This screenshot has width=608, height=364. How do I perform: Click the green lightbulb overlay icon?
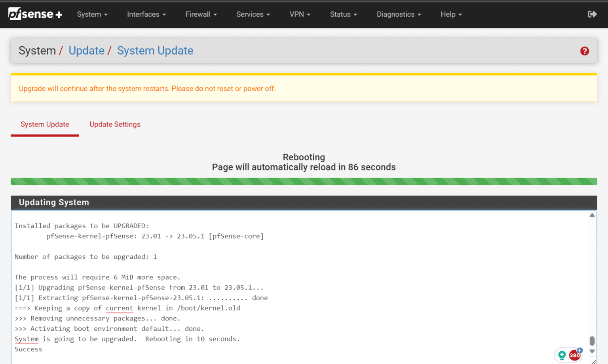[562, 355]
